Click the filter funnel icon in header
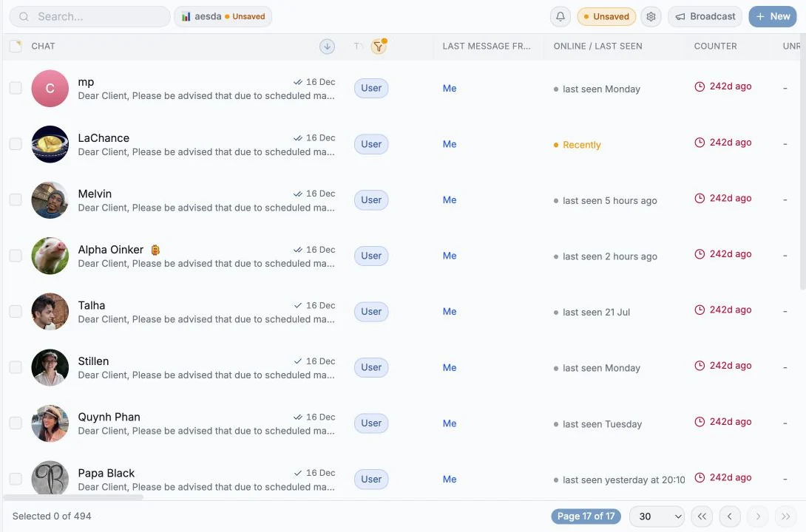The width and height of the screenshot is (806, 532). 379,47
